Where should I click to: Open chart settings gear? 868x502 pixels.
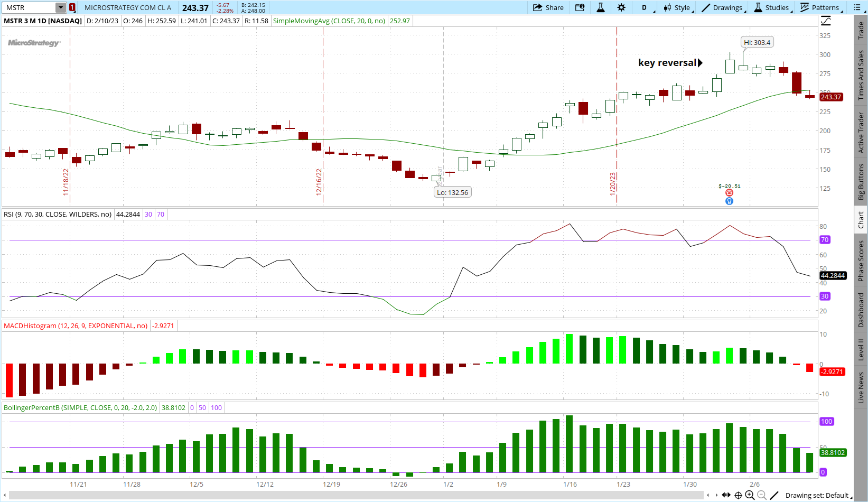click(621, 7)
